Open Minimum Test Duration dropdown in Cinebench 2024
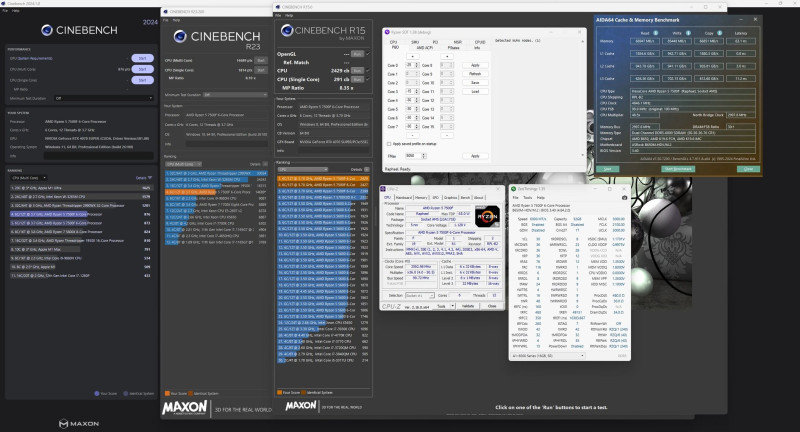This screenshot has width=800, height=432. pyautogui.click(x=104, y=98)
